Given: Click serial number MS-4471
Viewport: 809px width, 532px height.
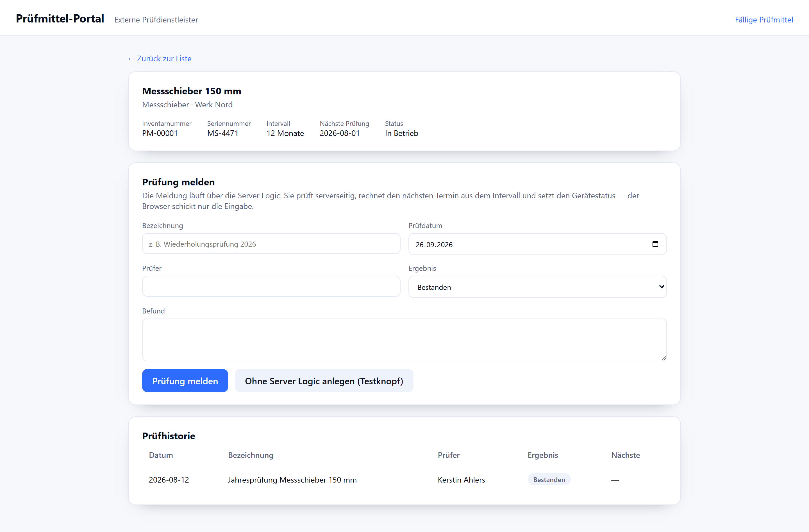Looking at the screenshot, I should point(223,133).
